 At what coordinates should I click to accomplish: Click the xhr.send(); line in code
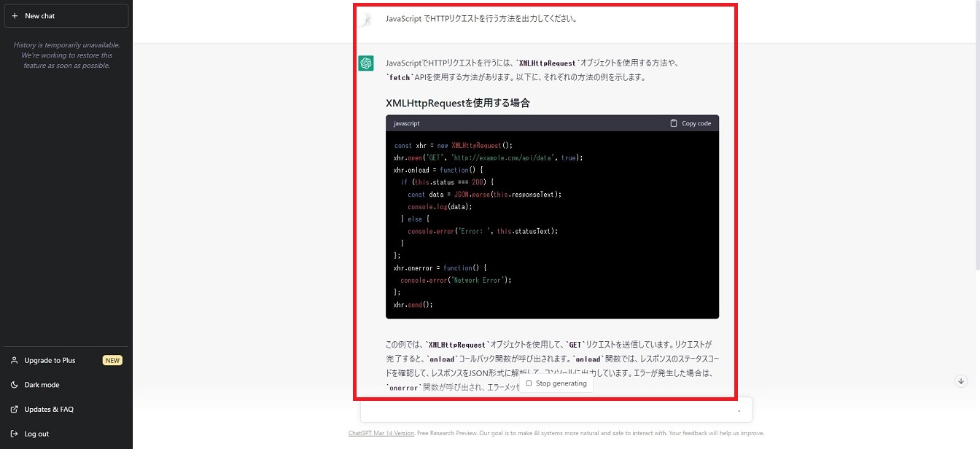tap(413, 304)
